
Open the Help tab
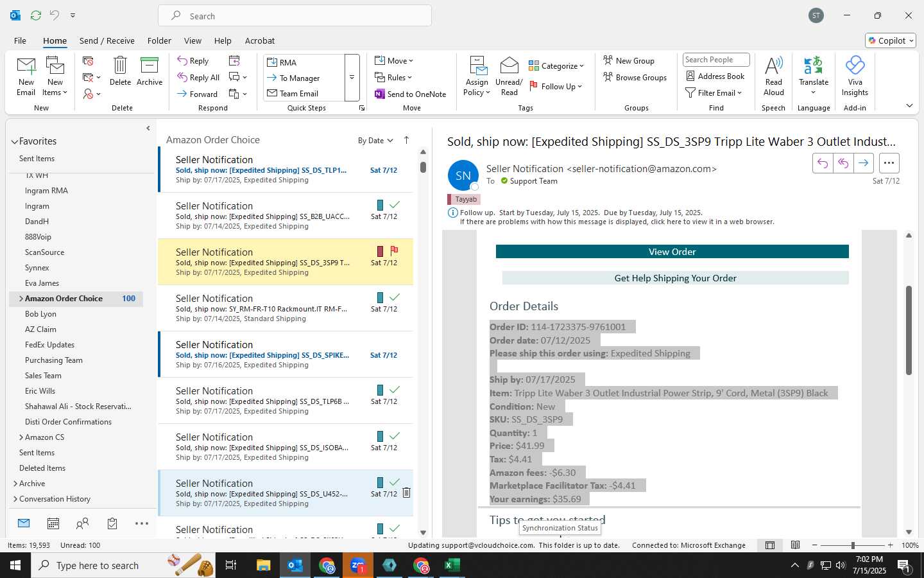pyautogui.click(x=223, y=40)
